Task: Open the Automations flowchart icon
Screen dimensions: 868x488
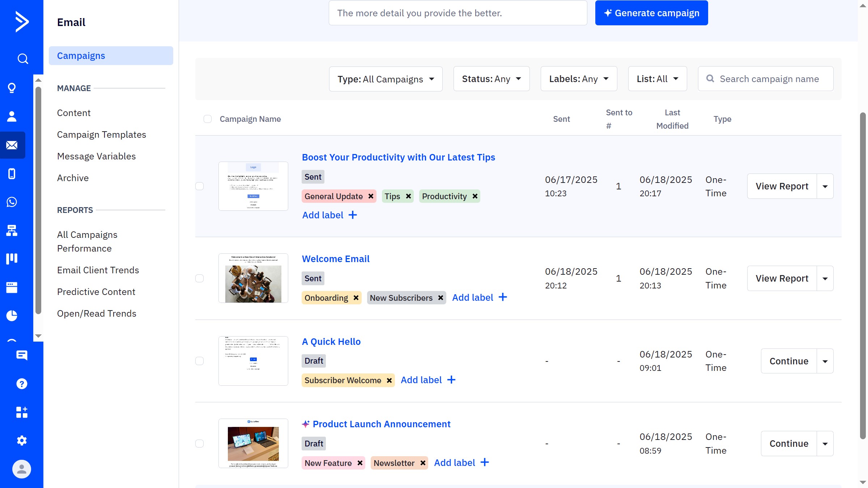Action: [12, 230]
